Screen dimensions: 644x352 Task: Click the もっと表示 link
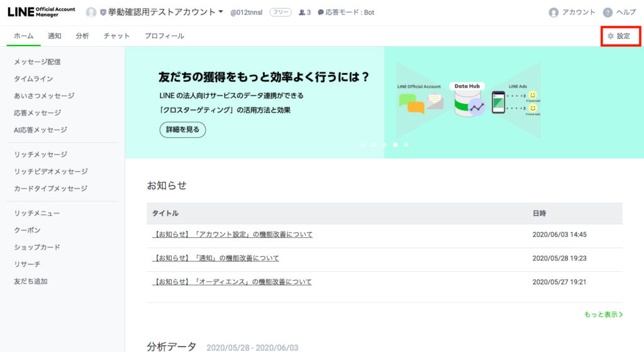603,315
